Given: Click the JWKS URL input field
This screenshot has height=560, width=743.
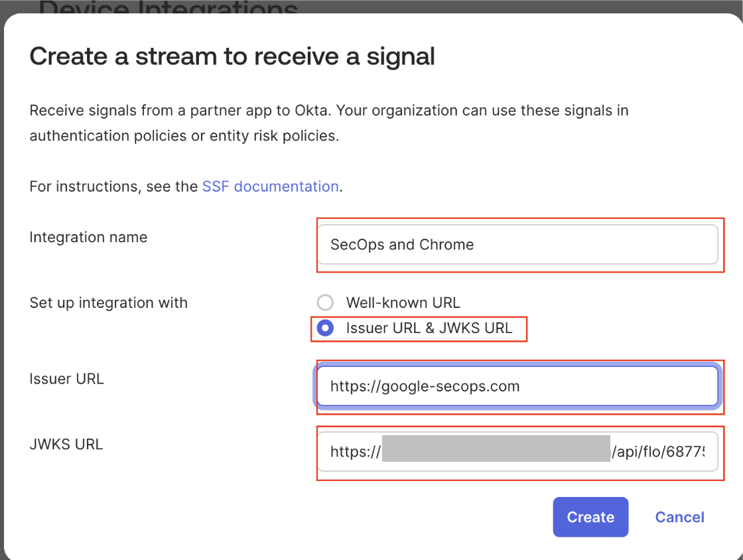Looking at the screenshot, I should (x=519, y=452).
